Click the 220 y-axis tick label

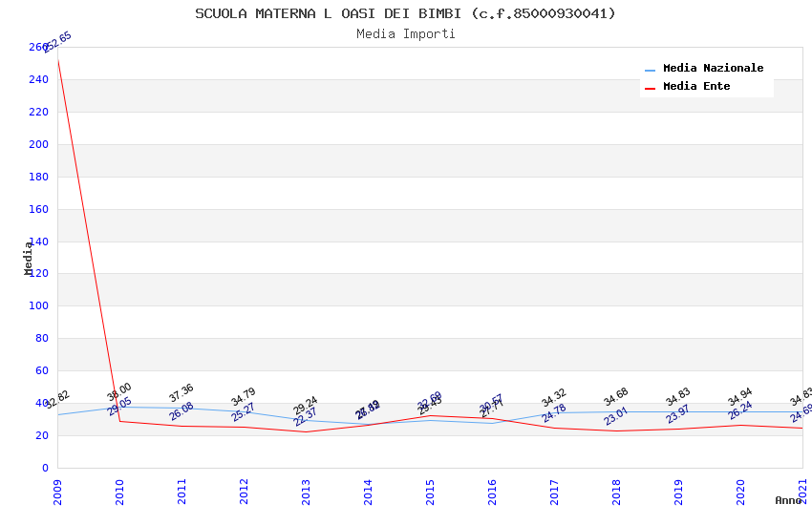click(38, 112)
